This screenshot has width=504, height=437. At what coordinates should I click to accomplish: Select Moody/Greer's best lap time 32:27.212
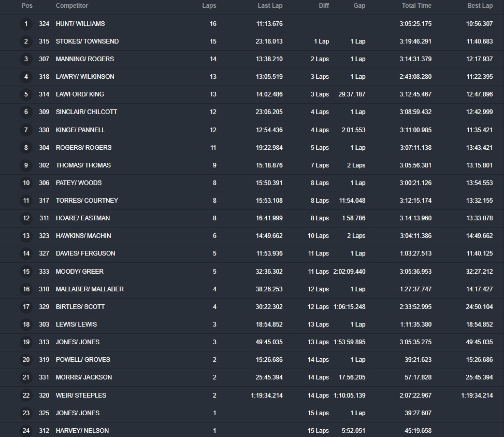[479, 272]
